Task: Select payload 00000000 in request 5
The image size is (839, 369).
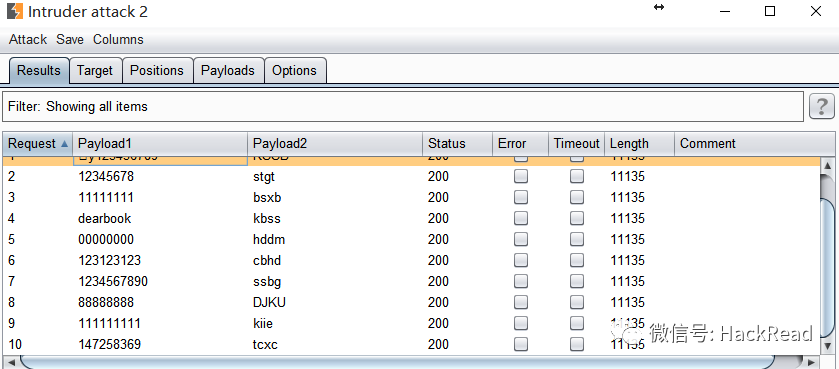Action: pyautogui.click(x=160, y=240)
